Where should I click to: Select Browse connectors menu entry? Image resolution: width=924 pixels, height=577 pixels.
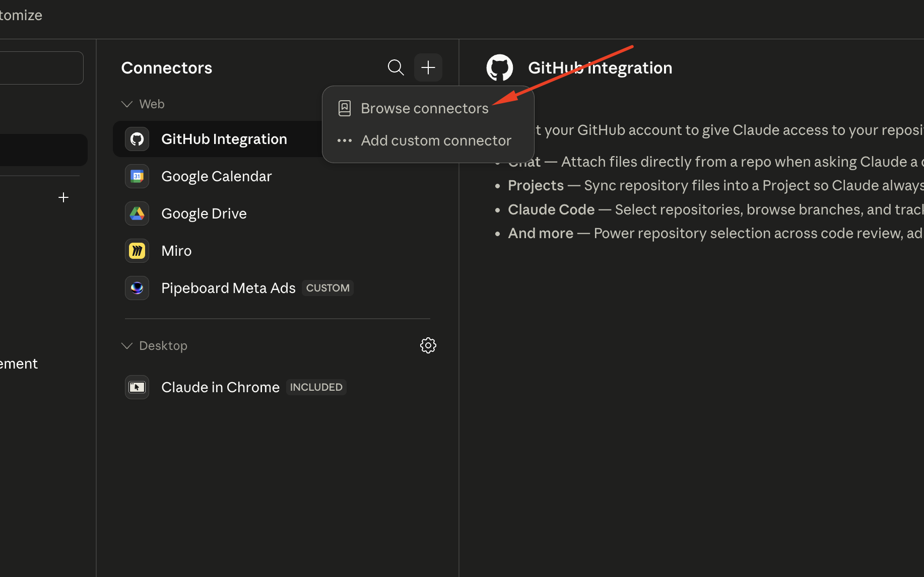(x=428, y=108)
